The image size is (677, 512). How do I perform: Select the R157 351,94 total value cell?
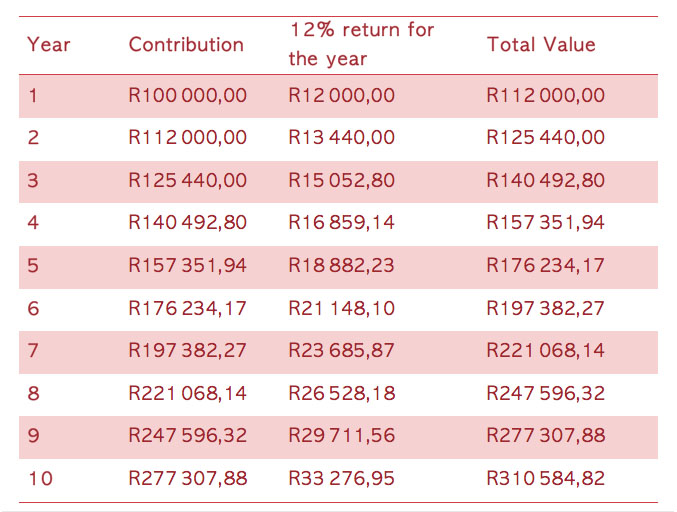[545, 223]
